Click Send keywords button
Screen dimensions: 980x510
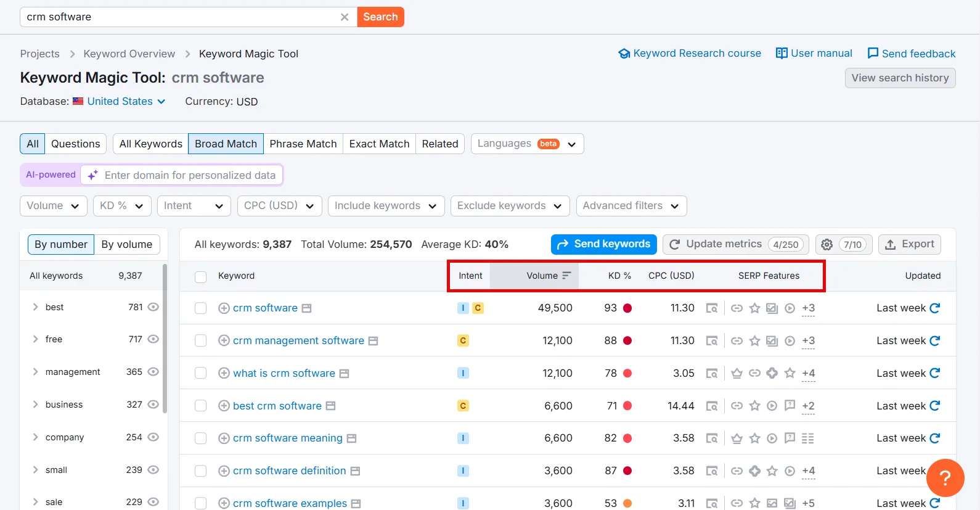coord(604,244)
